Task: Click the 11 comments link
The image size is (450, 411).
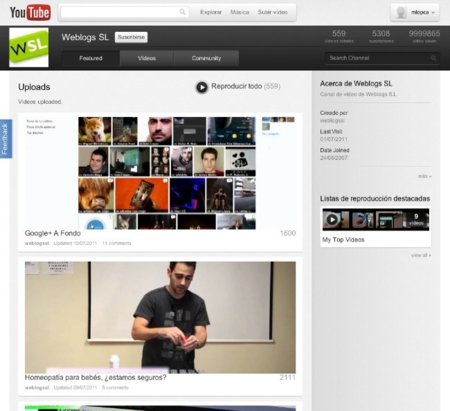Action: [117, 243]
